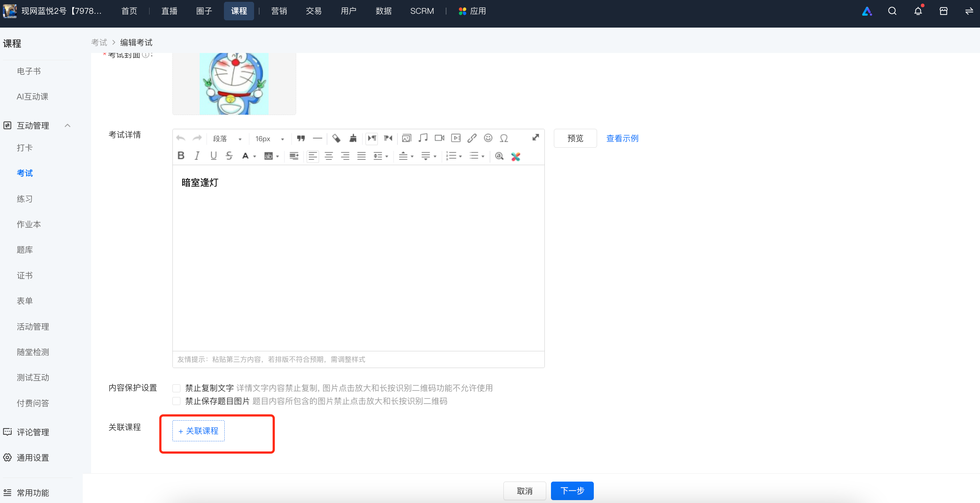Open 直播 top navigation tab
Viewport: 980px width, 503px height.
point(169,11)
